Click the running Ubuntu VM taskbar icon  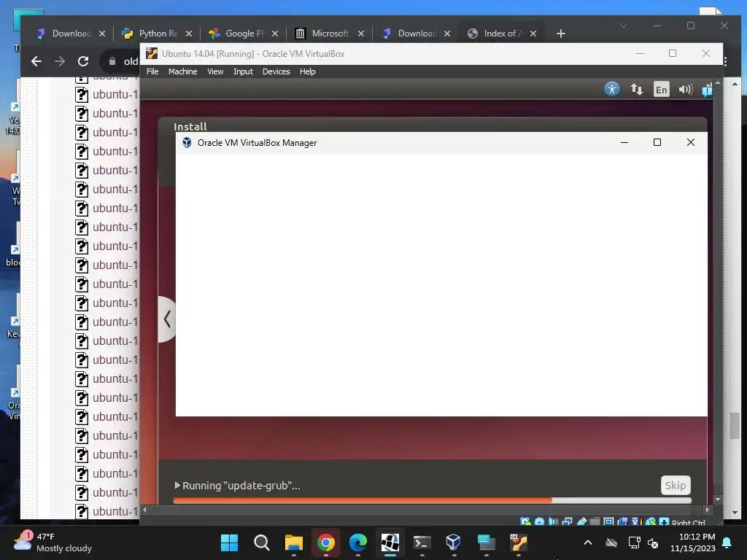(519, 542)
